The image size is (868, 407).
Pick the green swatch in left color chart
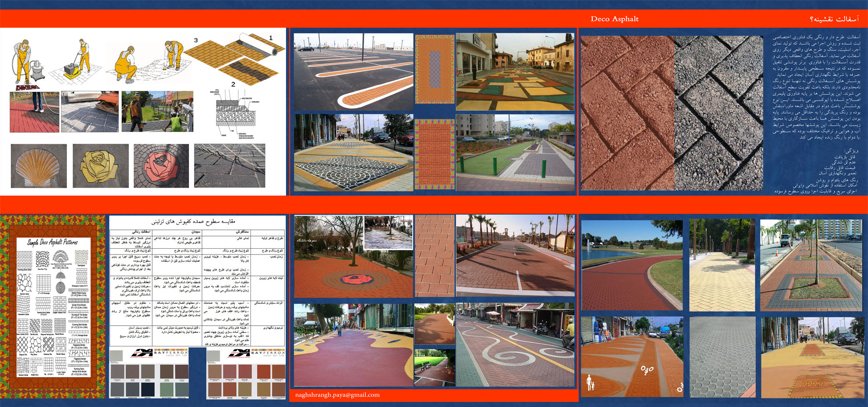166,389
